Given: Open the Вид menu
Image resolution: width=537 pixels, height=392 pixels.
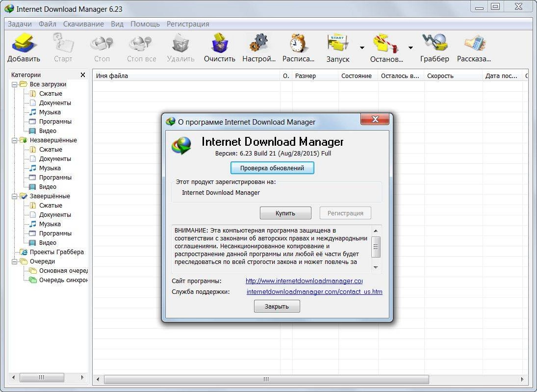Looking at the screenshot, I should pyautogui.click(x=117, y=24).
